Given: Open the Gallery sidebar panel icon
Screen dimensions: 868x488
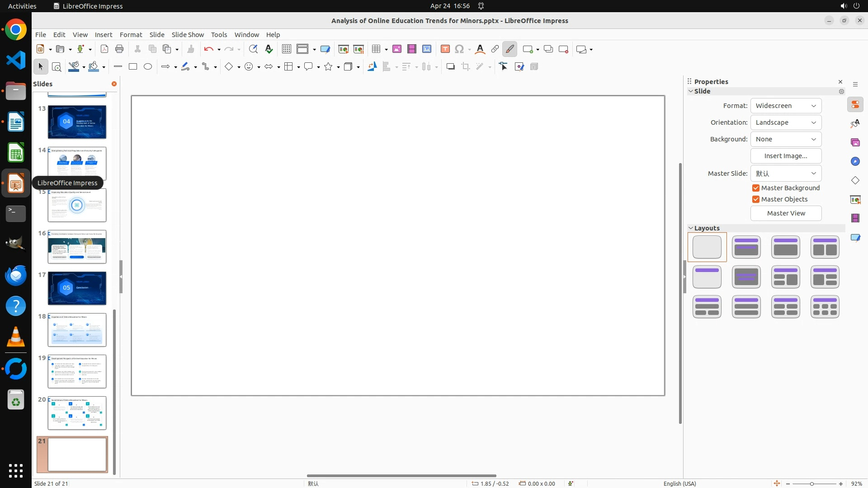Looking at the screenshot, I should [x=855, y=143].
